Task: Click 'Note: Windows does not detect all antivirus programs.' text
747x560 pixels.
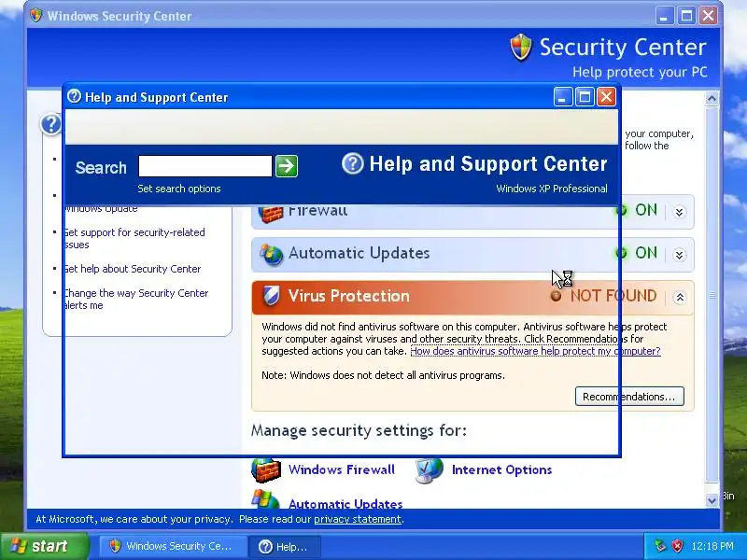Action: (x=383, y=375)
